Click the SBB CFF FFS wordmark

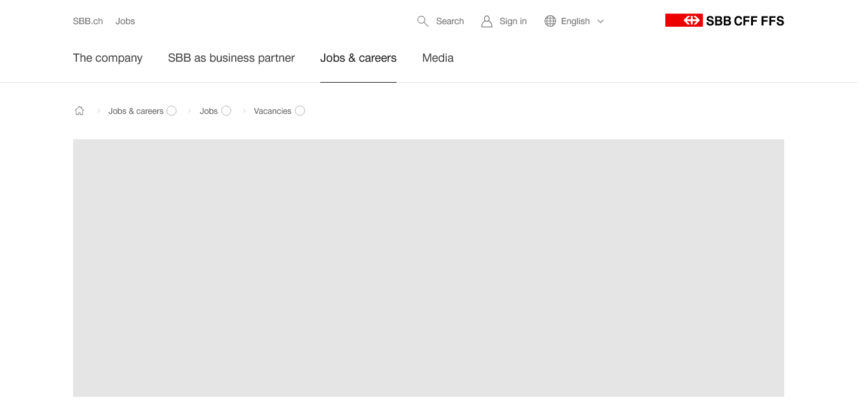click(x=745, y=21)
